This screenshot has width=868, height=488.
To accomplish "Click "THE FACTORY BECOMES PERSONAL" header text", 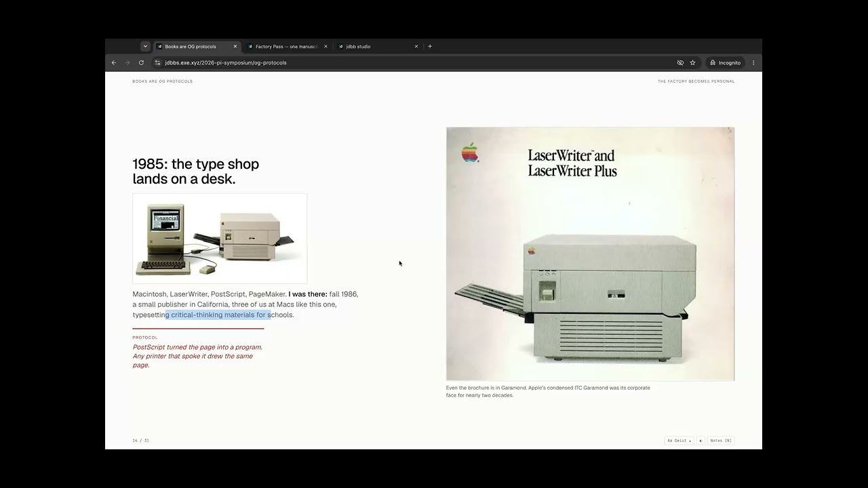I will (x=696, y=81).
